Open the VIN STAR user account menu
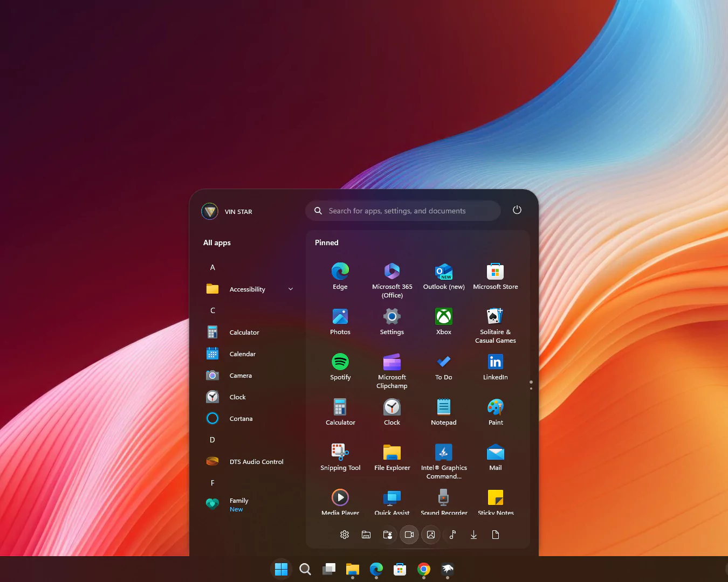Viewport: 728px width, 582px height. [227, 211]
